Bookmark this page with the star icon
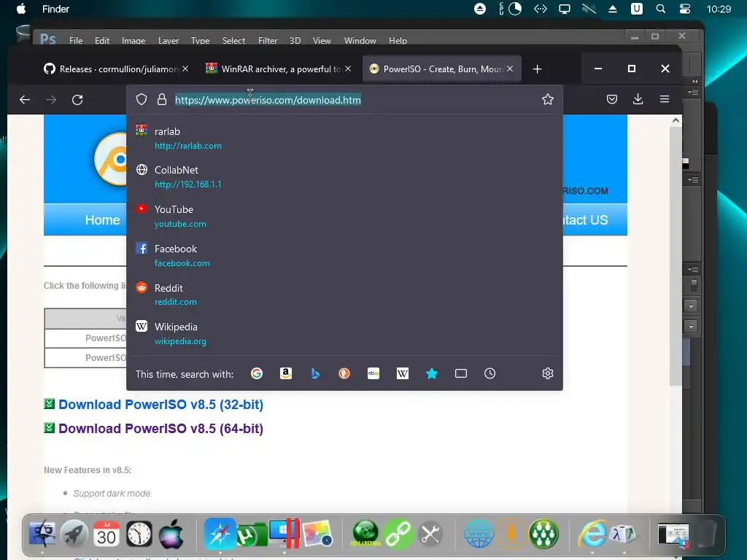 (x=547, y=99)
